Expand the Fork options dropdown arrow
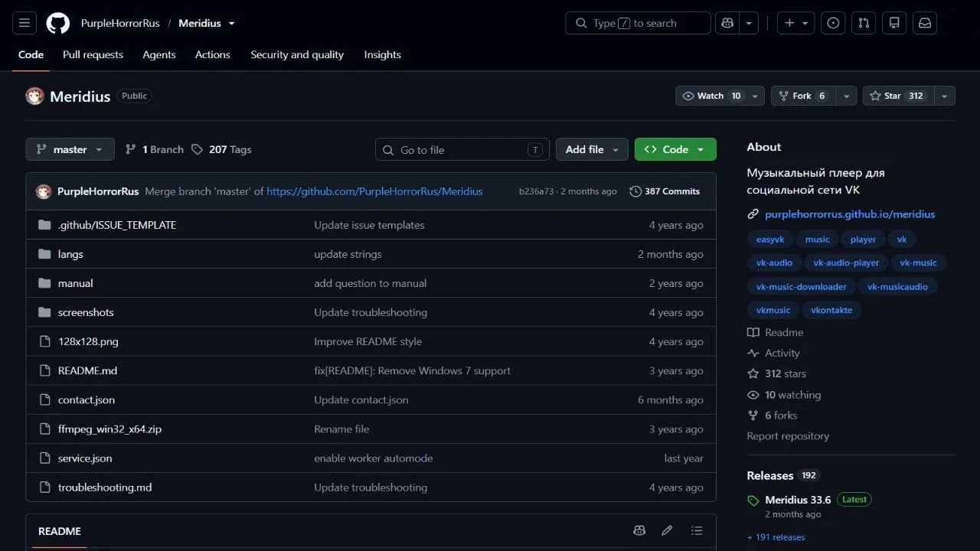Screen dimensions: 980x551 click(846, 96)
